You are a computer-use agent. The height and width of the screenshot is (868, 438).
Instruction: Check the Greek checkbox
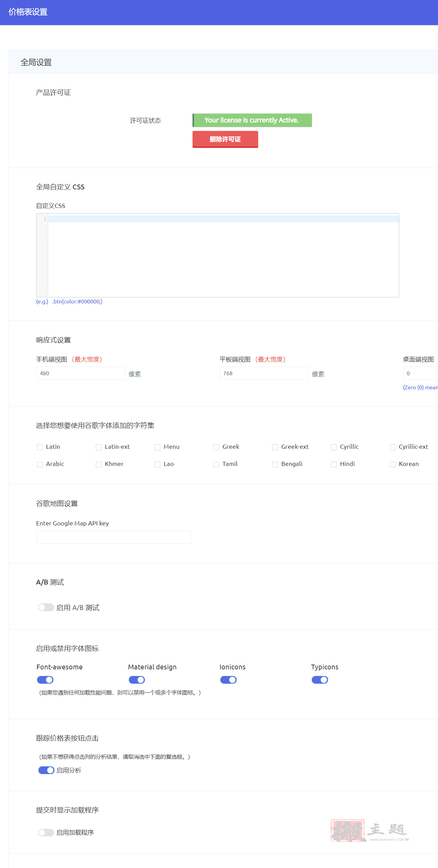(x=216, y=447)
